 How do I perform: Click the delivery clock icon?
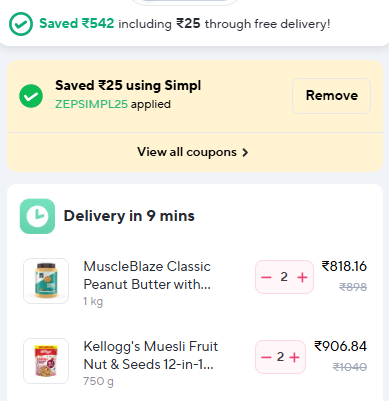[x=37, y=216]
